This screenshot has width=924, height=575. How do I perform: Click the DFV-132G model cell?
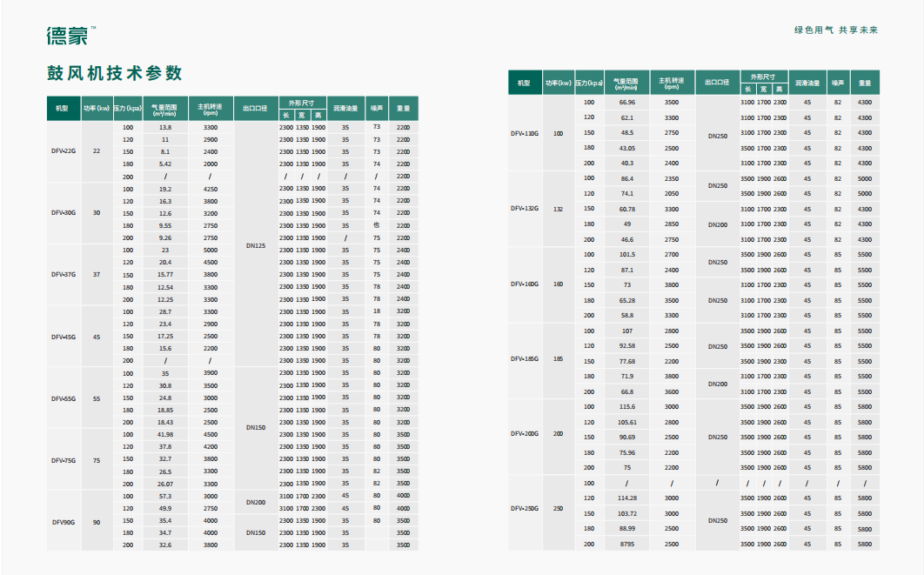tap(525, 209)
